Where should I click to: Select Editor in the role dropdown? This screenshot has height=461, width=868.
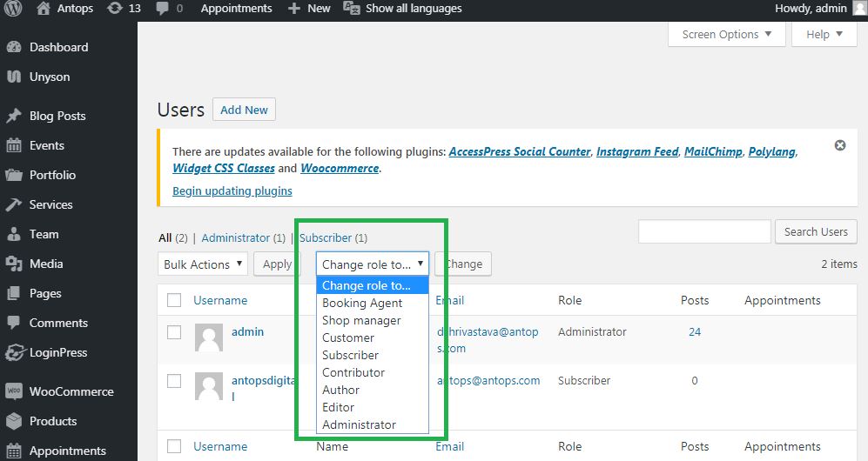(x=338, y=407)
